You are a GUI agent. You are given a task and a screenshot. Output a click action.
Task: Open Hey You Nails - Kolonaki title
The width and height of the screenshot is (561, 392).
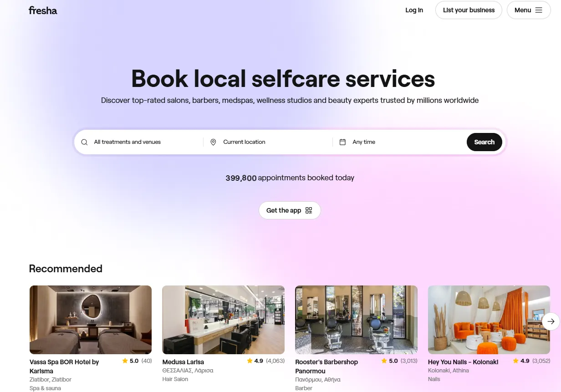(463, 362)
